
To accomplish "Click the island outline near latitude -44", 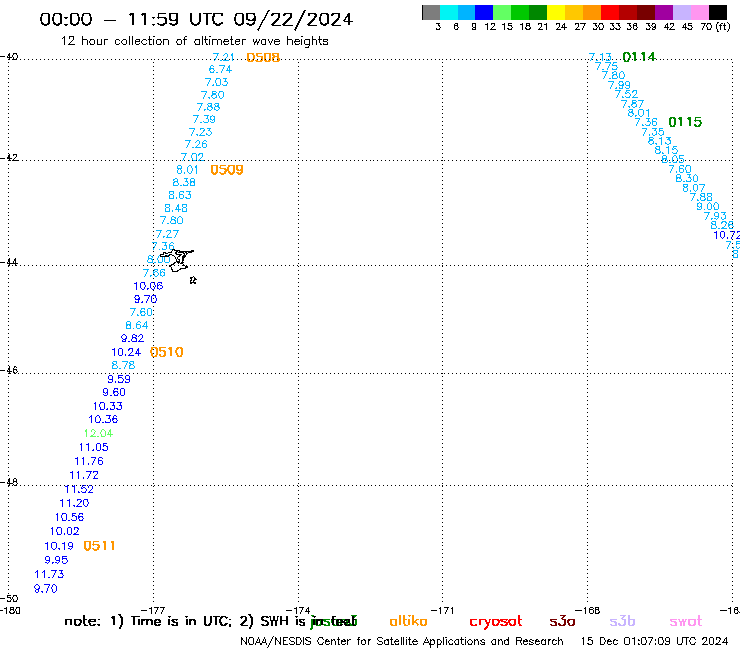I will [x=177, y=261].
